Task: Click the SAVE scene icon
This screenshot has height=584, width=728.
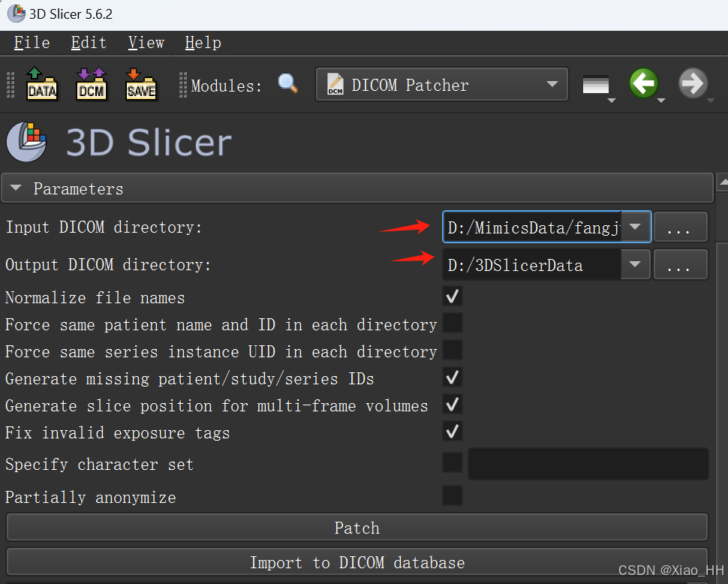Action: click(140, 84)
